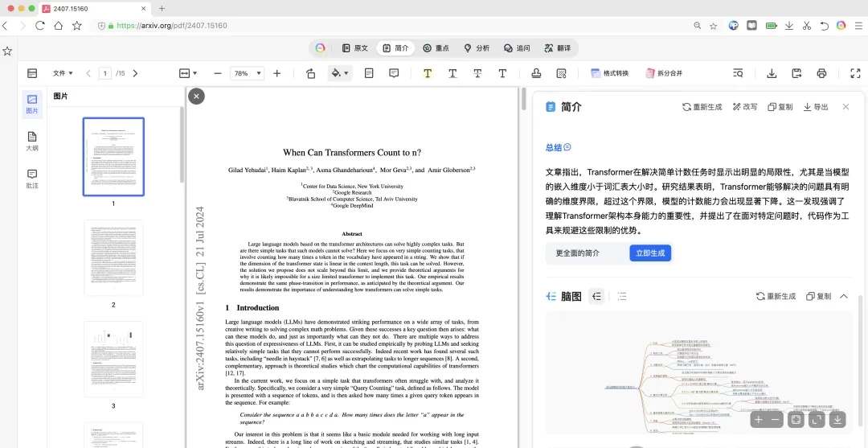The height and width of the screenshot is (448, 868).
Task: Open the 文件 dropdown menu
Action: click(63, 73)
